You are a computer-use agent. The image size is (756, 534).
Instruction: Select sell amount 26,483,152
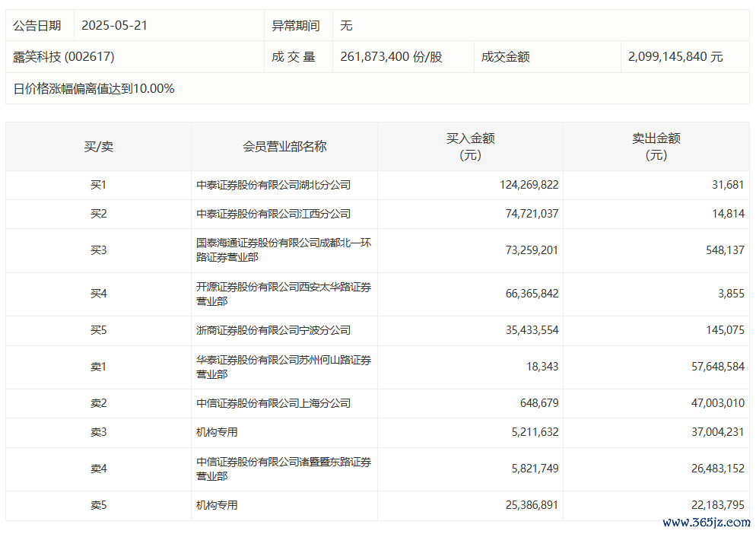coord(718,469)
